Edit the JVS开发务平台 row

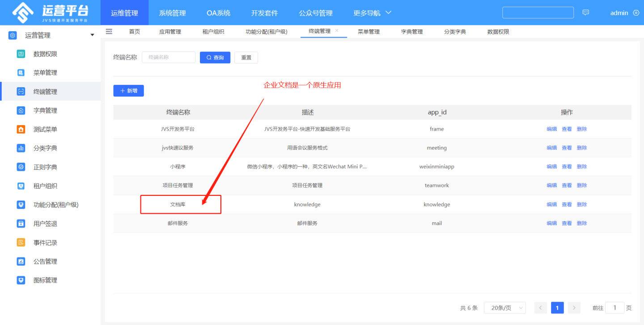pyautogui.click(x=552, y=129)
